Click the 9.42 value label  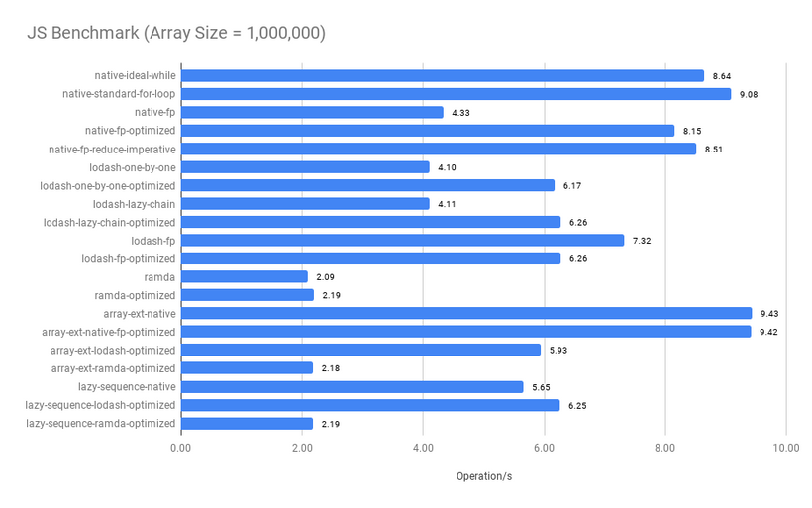(768, 332)
